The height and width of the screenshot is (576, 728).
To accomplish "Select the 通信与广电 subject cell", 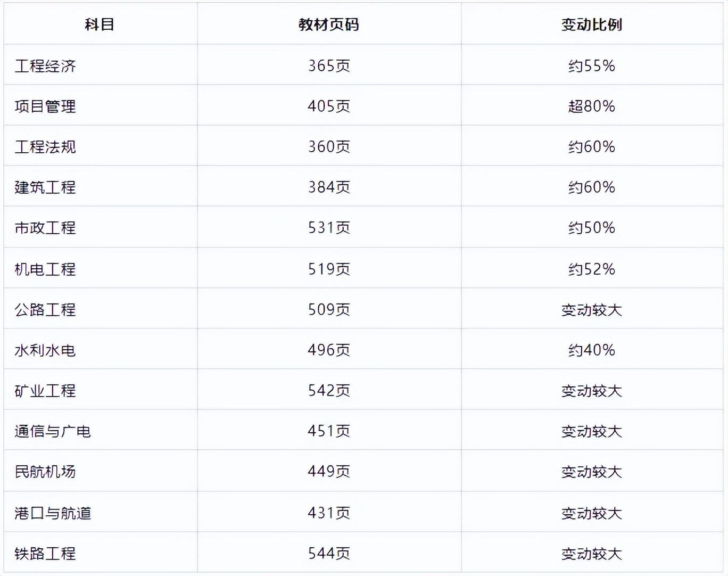I will click(x=53, y=431).
